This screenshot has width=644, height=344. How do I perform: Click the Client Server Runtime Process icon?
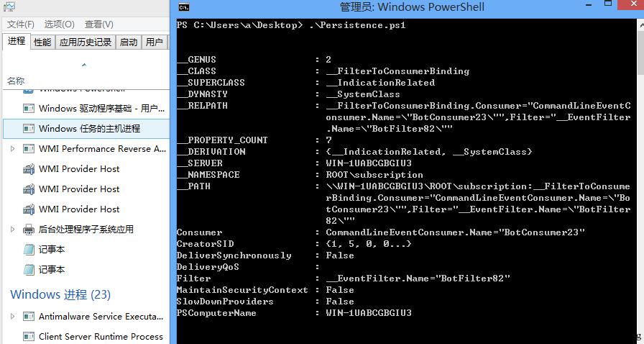tap(28, 337)
